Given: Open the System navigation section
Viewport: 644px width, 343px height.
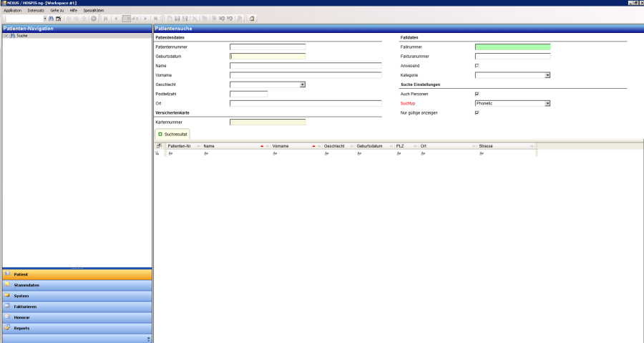Looking at the screenshot, I should [77, 296].
